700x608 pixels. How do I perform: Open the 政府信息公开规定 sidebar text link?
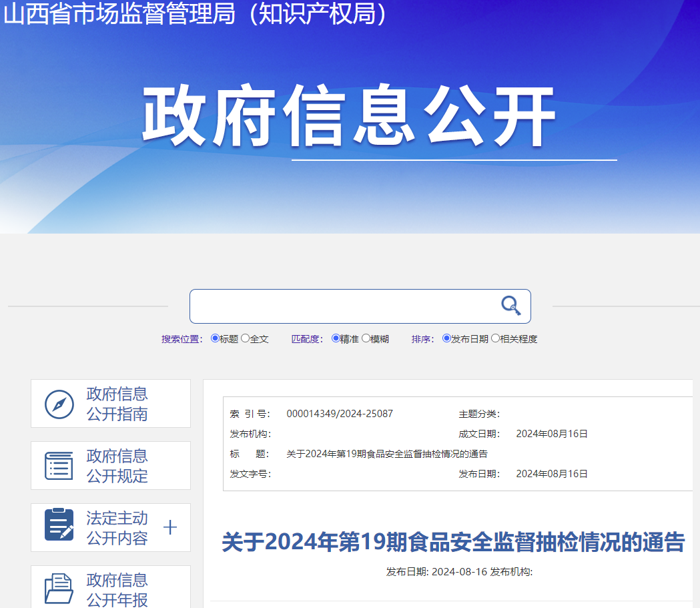coord(117,466)
